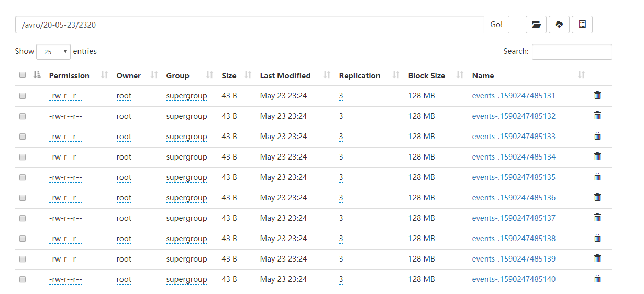
Task: Open file link events-.1590247485132
Action: coord(514,116)
